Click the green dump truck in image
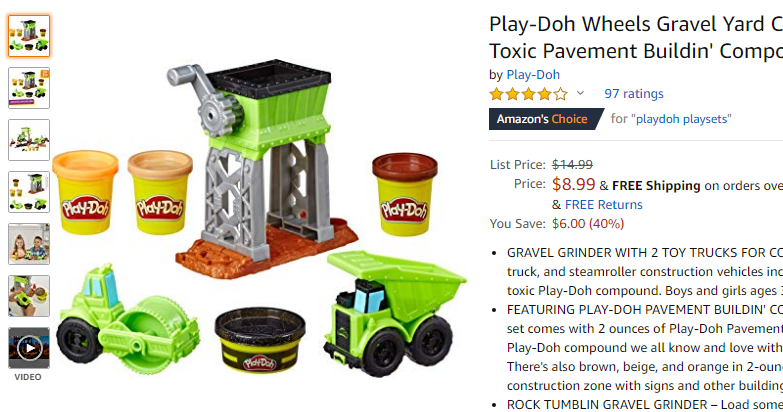 coord(395,313)
